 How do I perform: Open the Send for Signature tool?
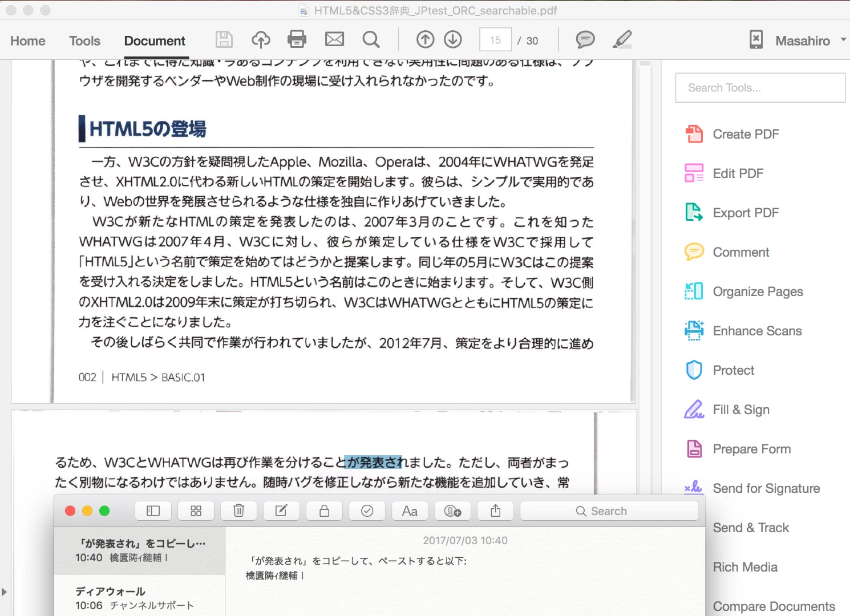point(766,488)
